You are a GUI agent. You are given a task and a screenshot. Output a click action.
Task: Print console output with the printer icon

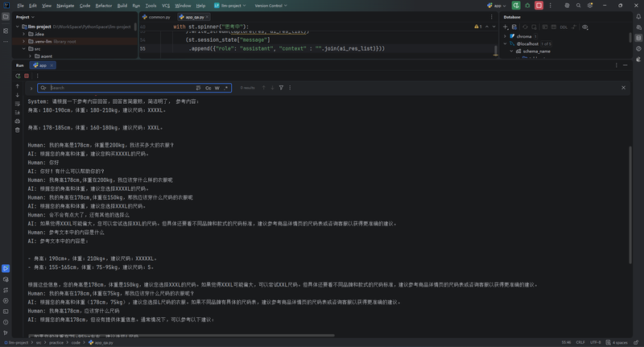pos(17,121)
